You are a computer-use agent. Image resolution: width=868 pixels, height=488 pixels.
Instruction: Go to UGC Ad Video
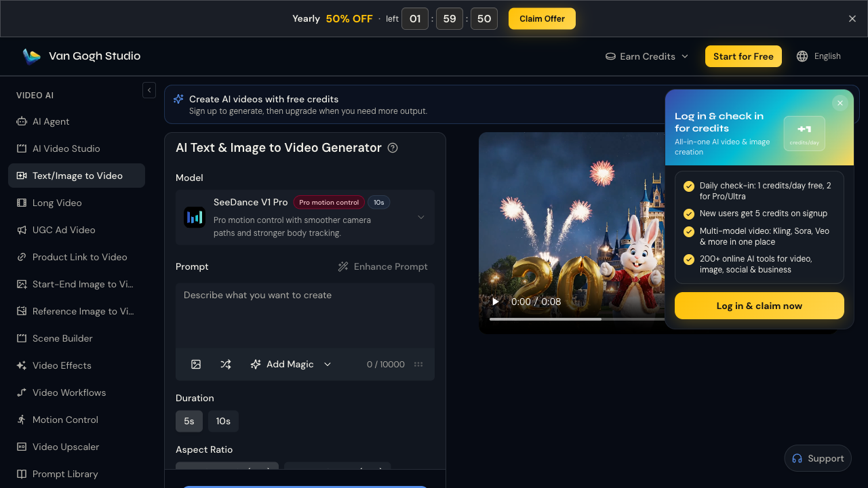77,230
